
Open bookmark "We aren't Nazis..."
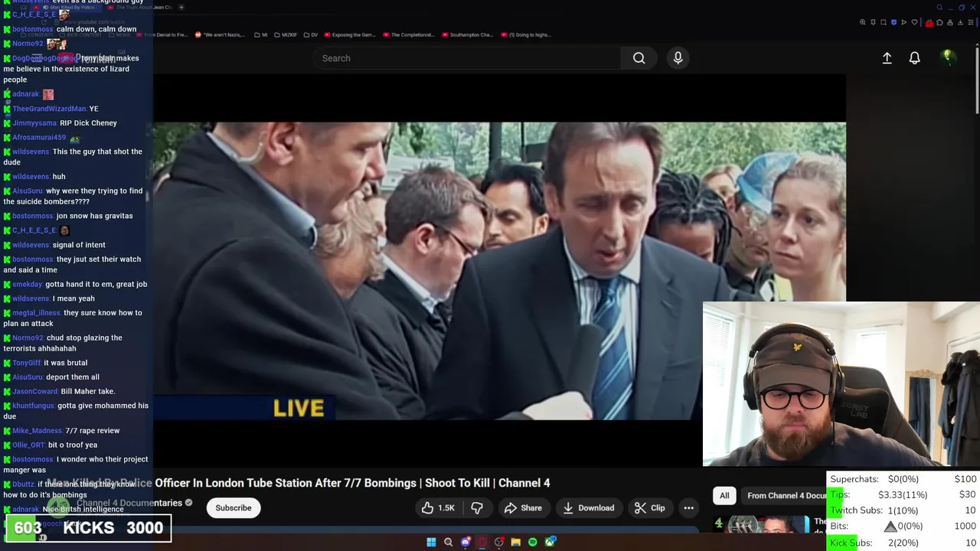(x=220, y=34)
